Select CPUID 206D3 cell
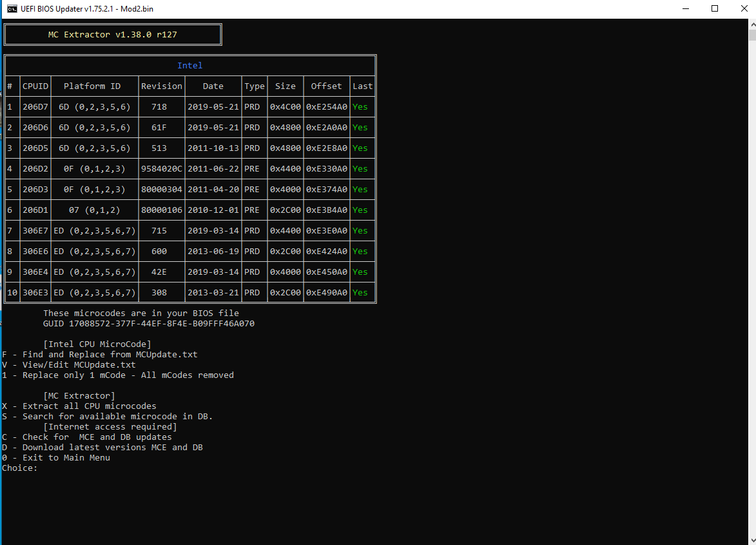This screenshot has width=756, height=545. point(35,190)
